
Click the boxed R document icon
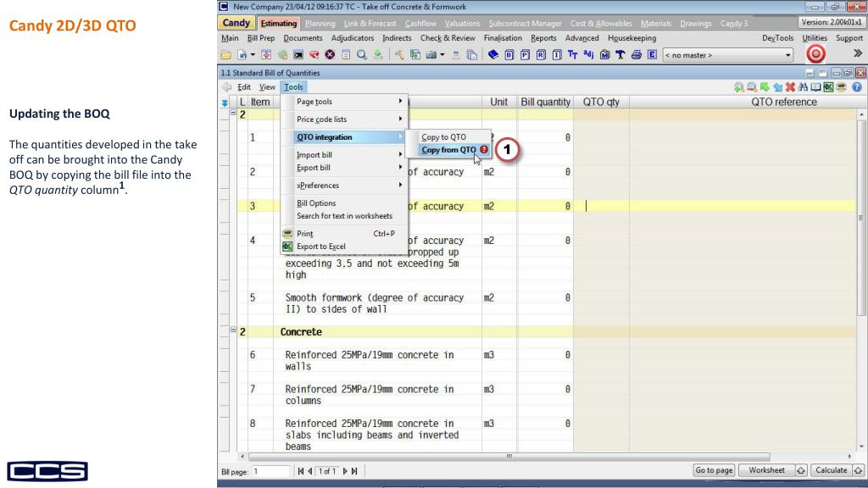click(541, 55)
